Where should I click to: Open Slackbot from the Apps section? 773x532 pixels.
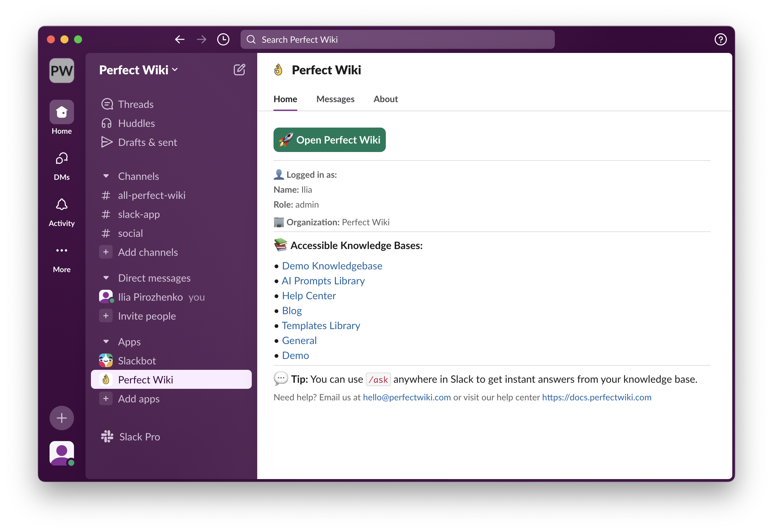pos(137,360)
